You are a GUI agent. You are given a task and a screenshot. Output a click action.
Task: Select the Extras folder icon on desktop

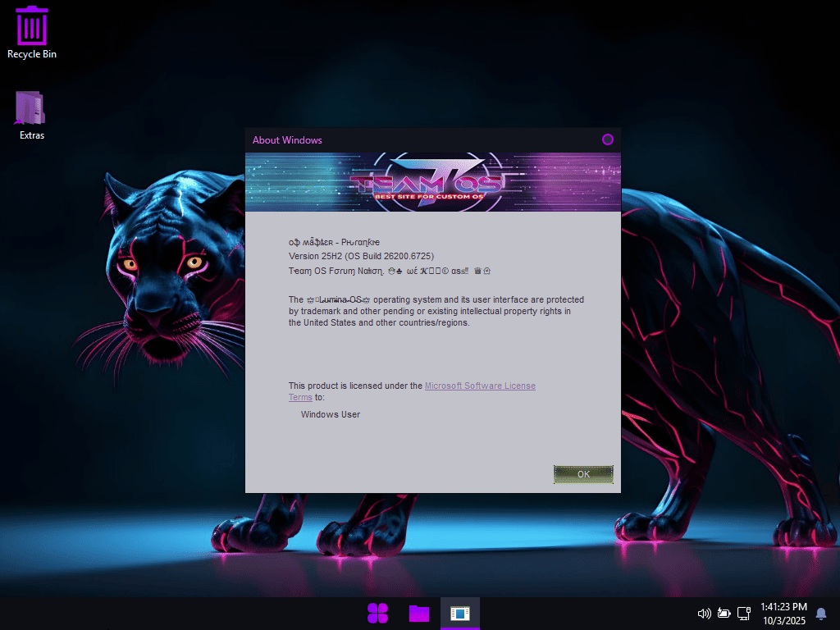(x=31, y=107)
